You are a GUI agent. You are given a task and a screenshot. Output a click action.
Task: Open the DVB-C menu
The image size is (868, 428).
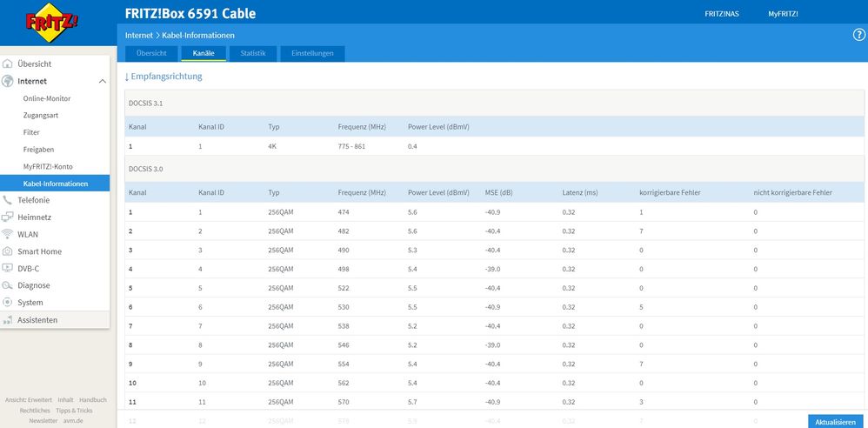(x=28, y=269)
